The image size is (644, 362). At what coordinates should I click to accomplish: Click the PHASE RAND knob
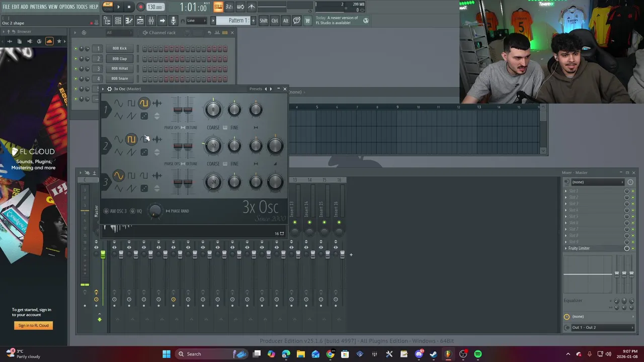point(155,211)
